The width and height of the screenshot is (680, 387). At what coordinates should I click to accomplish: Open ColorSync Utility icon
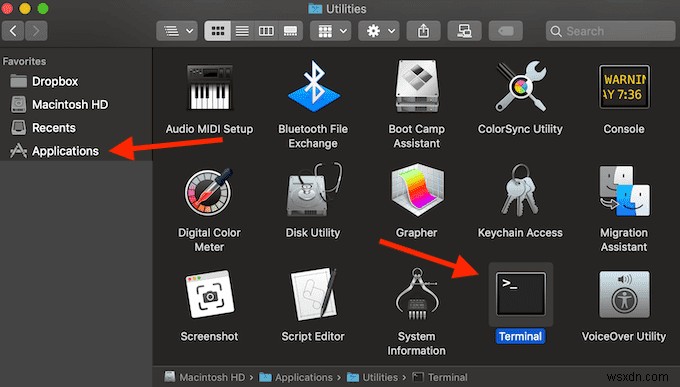click(x=520, y=86)
